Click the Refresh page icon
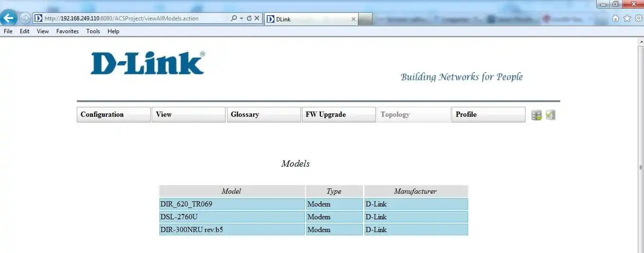 coord(249,19)
